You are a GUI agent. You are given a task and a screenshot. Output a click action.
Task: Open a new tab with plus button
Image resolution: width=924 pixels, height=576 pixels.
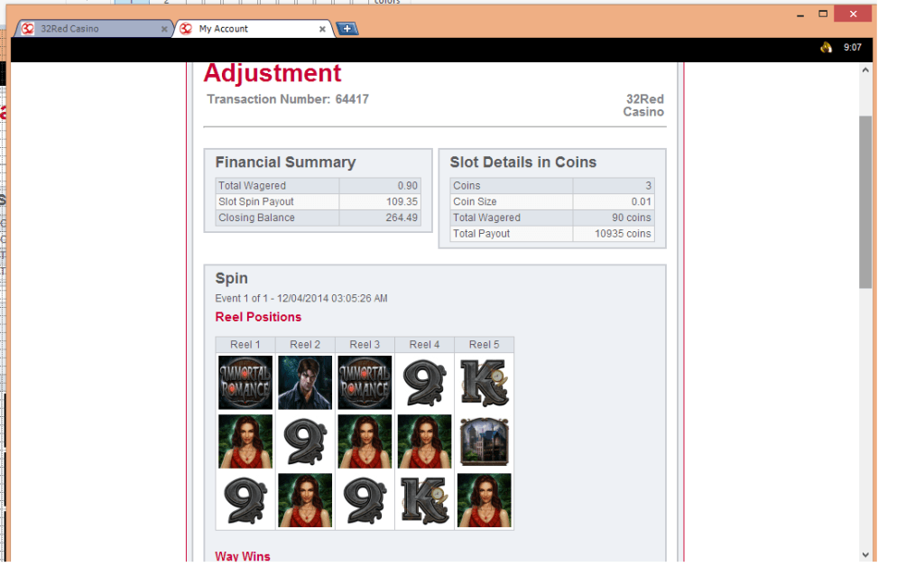347,28
